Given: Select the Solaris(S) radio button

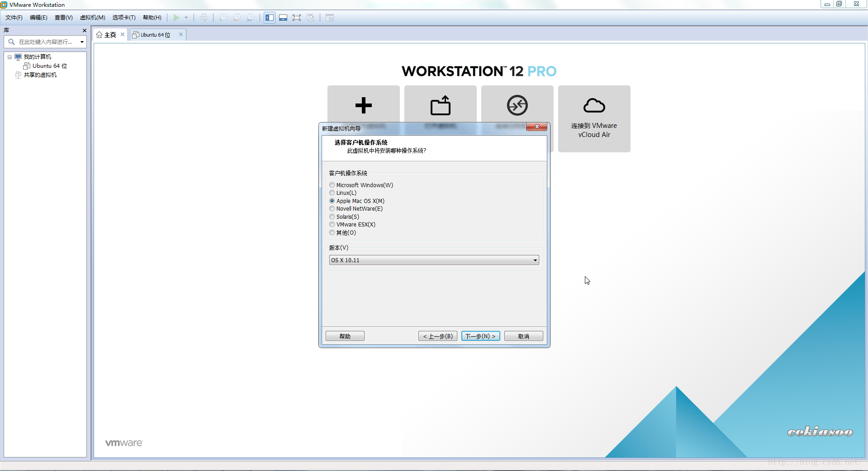Looking at the screenshot, I should (332, 217).
